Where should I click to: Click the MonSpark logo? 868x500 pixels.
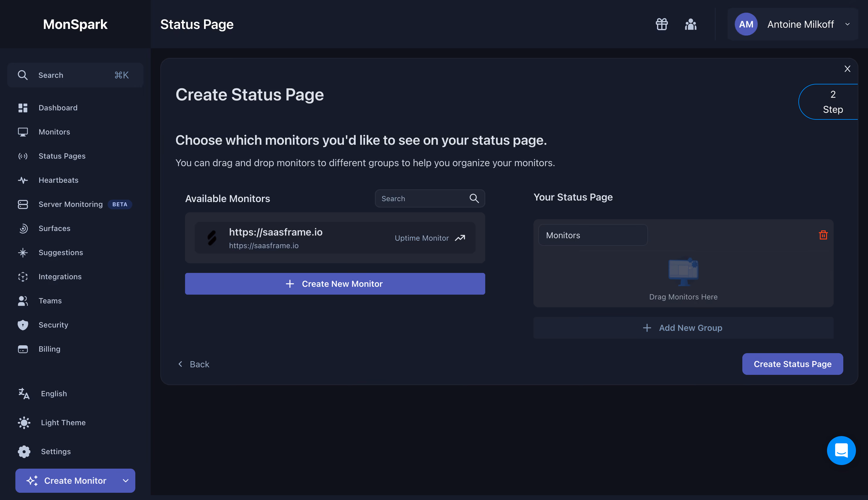(75, 24)
